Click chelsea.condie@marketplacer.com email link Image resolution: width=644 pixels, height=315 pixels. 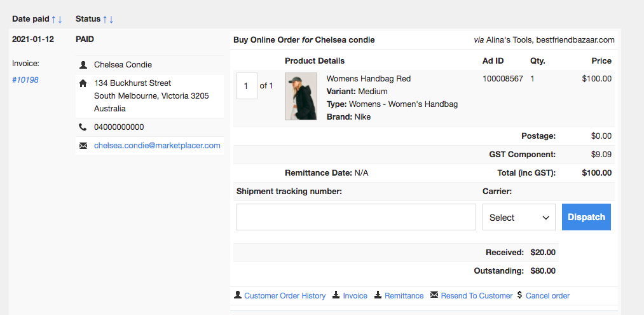point(157,146)
